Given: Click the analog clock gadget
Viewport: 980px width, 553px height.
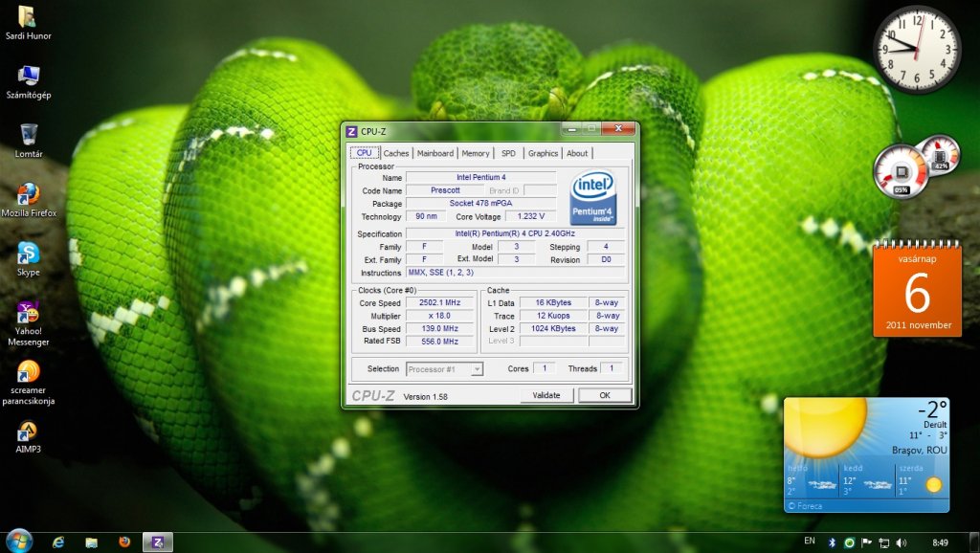Looking at the screenshot, I should [917, 50].
